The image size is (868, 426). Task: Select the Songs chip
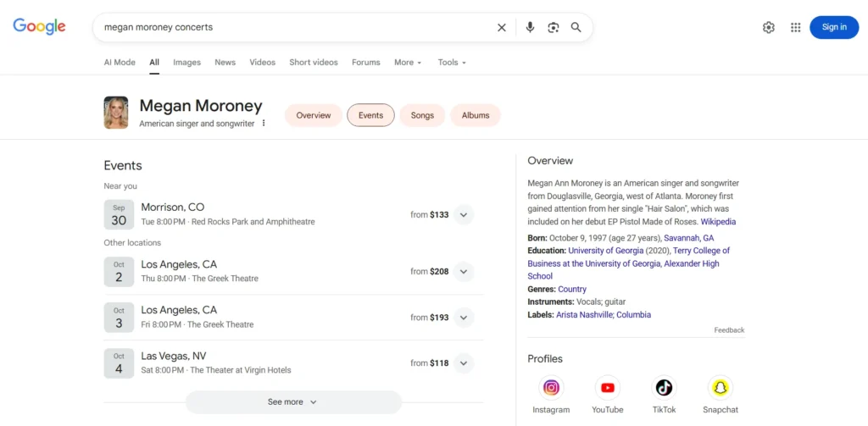click(x=422, y=115)
